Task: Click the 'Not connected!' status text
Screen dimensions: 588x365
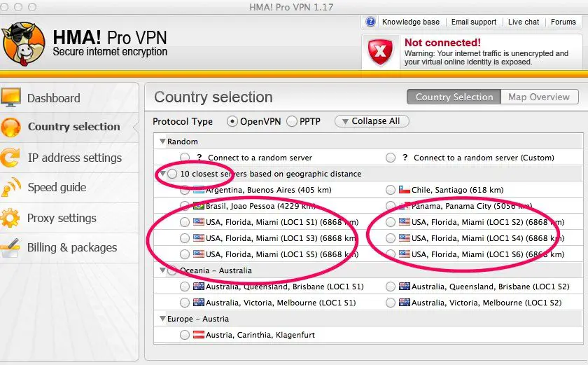Action: click(x=442, y=43)
